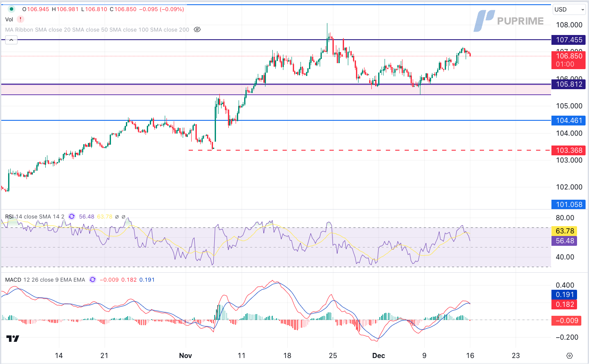
Task: Click the -0.009 histogram axis label
Action: (566, 320)
